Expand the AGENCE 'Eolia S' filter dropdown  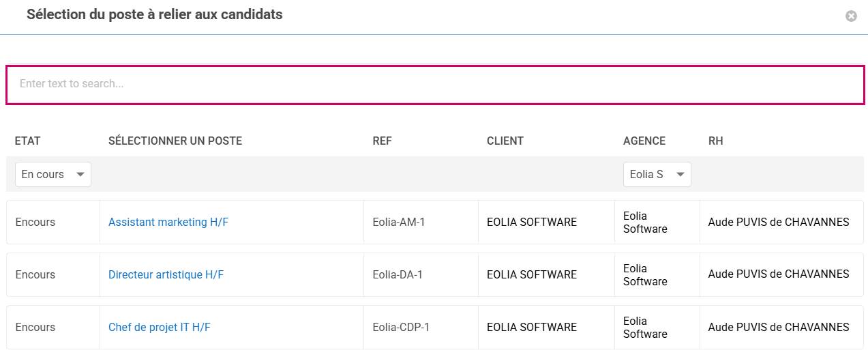pyautogui.click(x=657, y=175)
